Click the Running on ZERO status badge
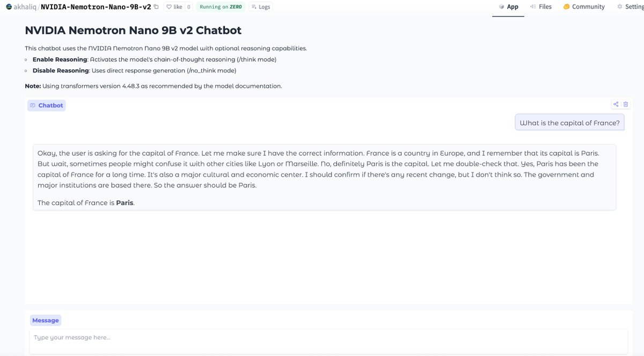 coord(220,7)
